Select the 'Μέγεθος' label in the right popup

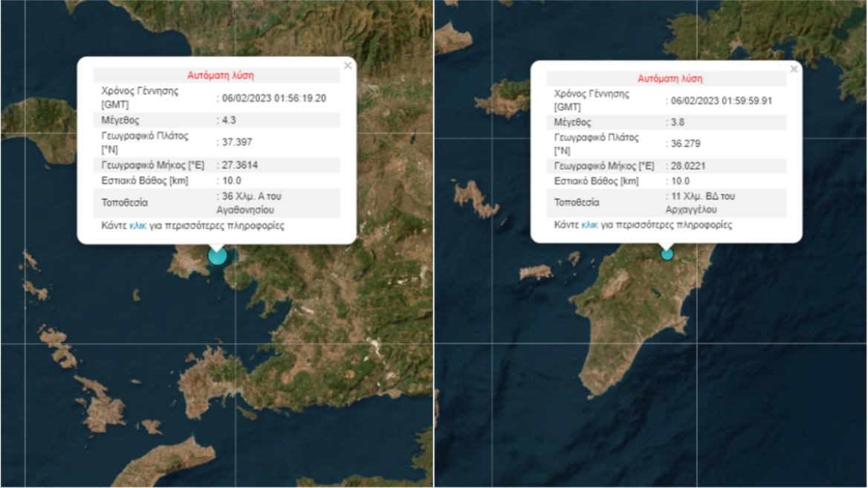pyautogui.click(x=572, y=122)
